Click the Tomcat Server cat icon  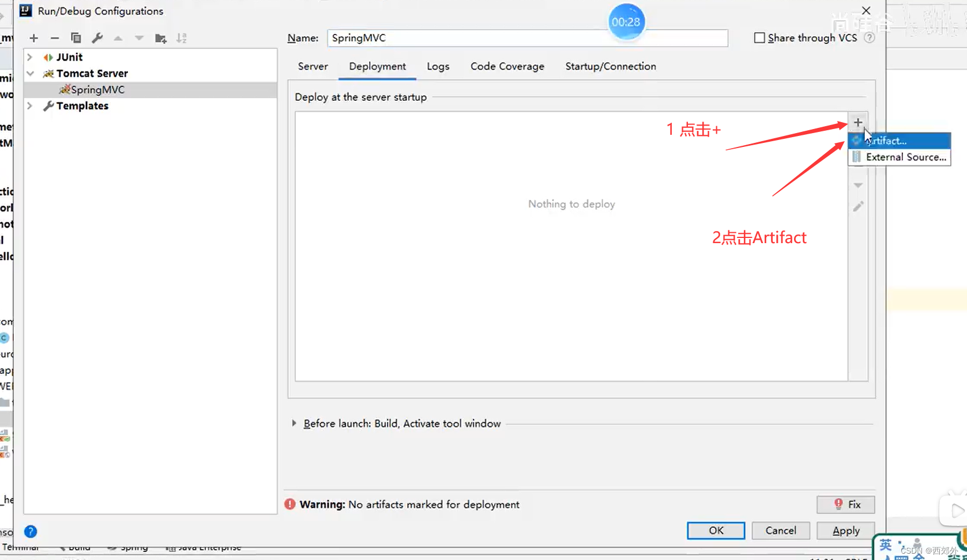pyautogui.click(x=48, y=73)
